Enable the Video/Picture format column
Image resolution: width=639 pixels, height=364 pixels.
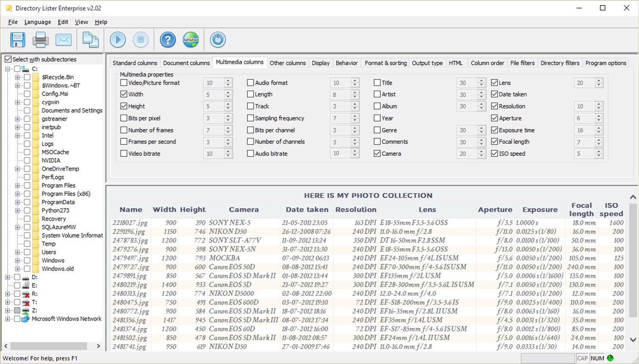124,82
